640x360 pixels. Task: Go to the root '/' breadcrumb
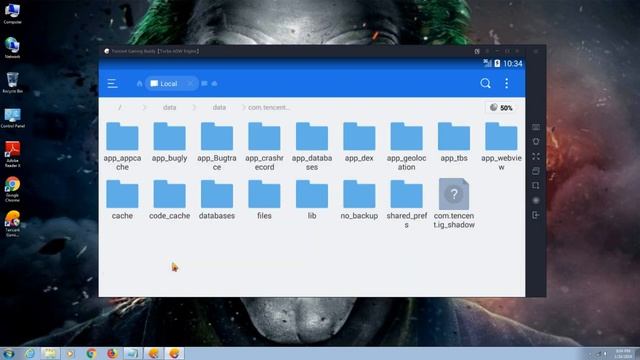click(x=120, y=107)
